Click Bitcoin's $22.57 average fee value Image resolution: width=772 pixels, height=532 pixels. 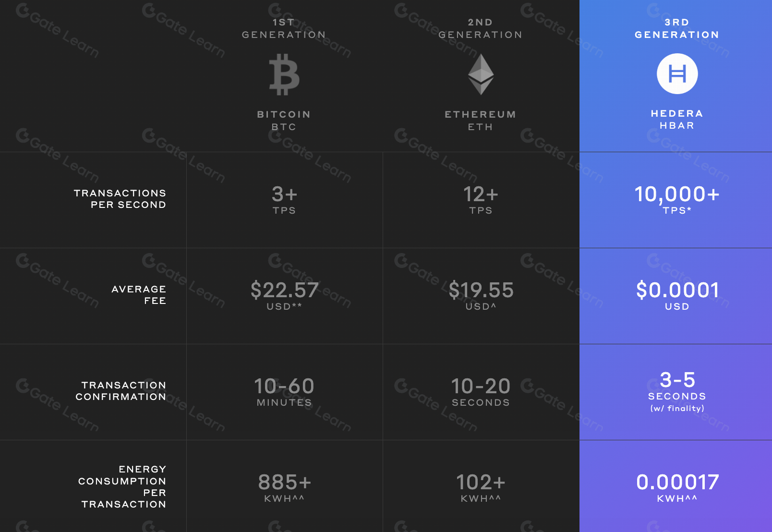pyautogui.click(x=284, y=295)
